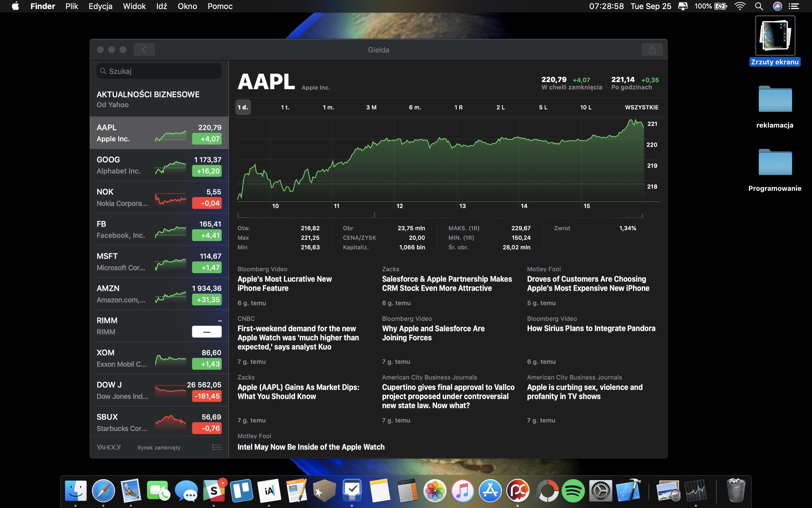Screen dimensions: 812x508
Task: Toggle DOW J change badge -181,45
Action: [x=207, y=396]
